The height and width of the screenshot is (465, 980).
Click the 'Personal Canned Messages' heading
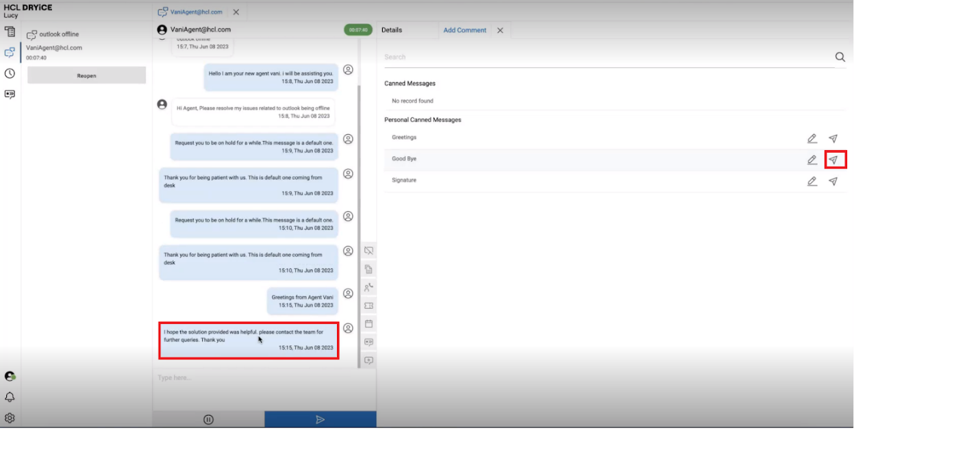[423, 120]
